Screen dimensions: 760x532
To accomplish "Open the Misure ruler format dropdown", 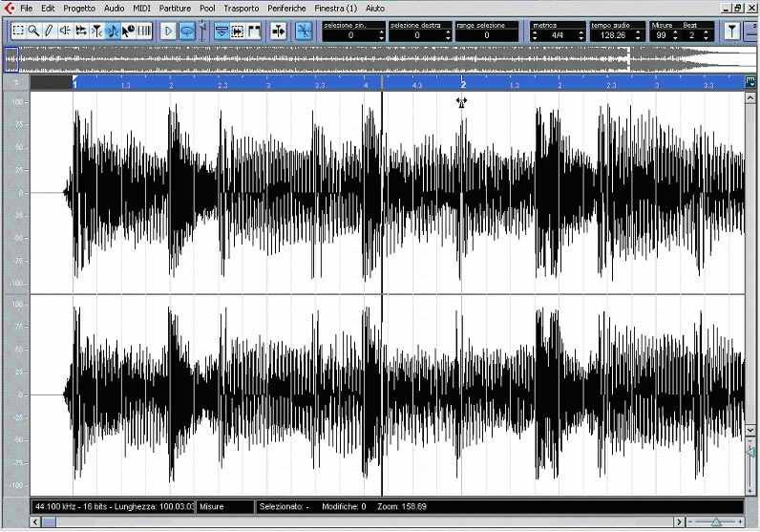I will (223, 505).
